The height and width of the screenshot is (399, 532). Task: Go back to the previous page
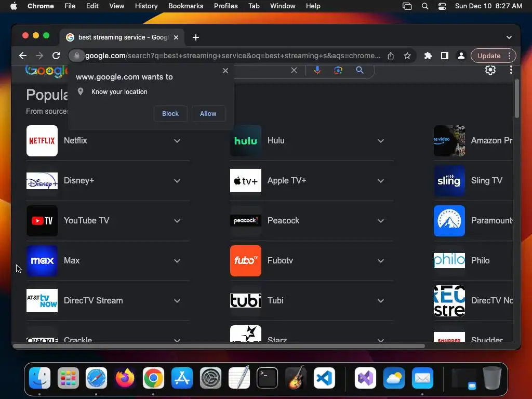pyautogui.click(x=23, y=56)
